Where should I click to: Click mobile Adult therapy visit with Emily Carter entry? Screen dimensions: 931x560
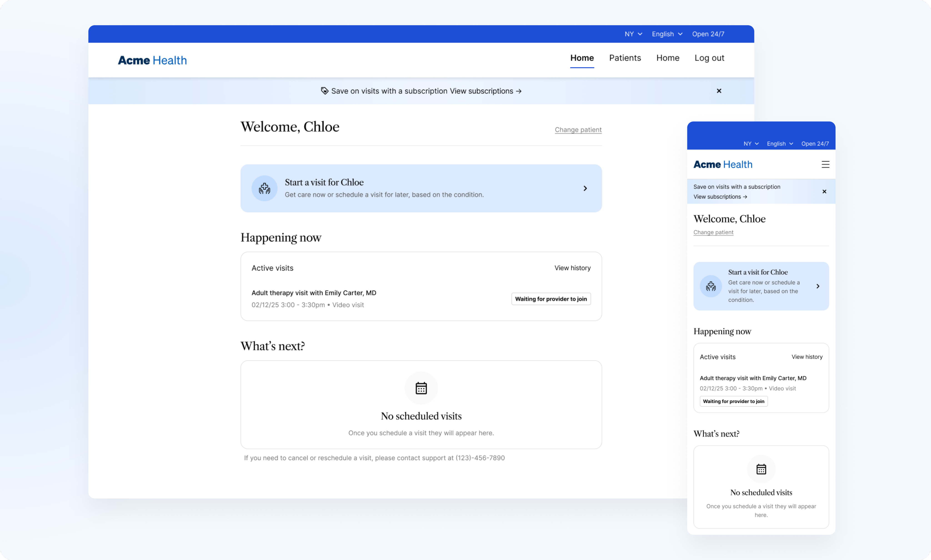[753, 378]
